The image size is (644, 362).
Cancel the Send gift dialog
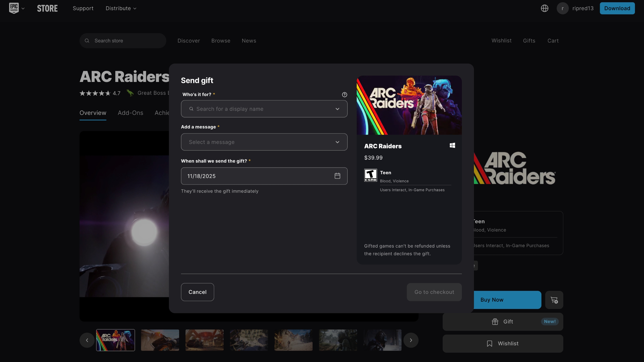pyautogui.click(x=197, y=292)
